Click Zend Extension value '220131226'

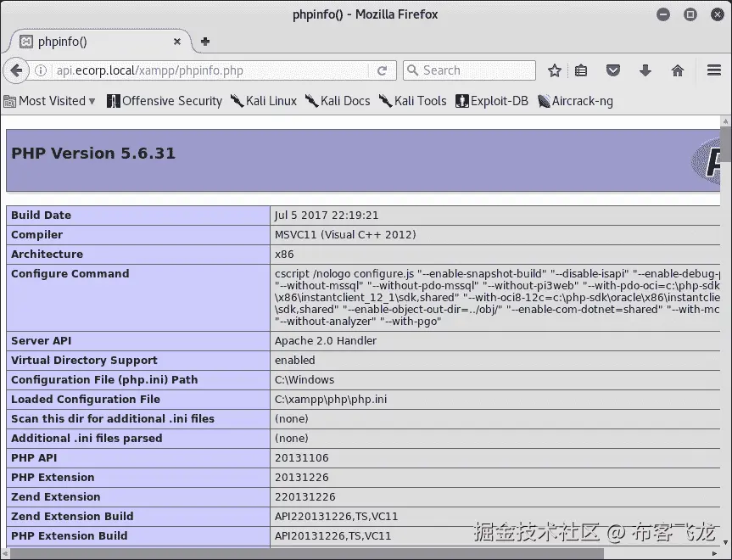pyautogui.click(x=305, y=497)
